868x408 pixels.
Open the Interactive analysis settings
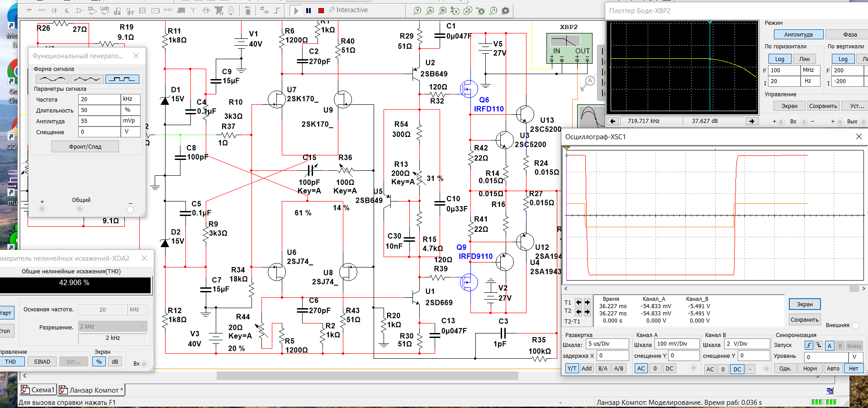click(348, 10)
